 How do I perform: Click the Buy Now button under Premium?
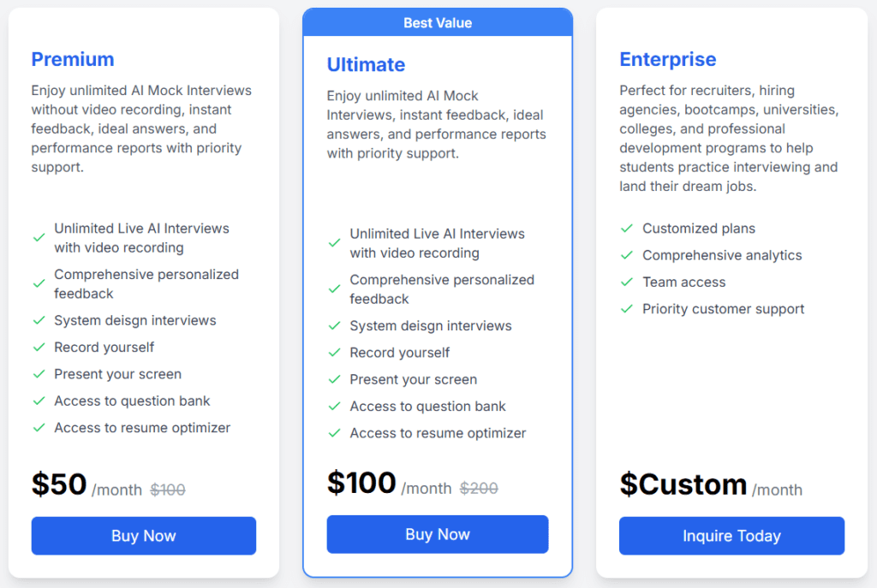pos(143,535)
